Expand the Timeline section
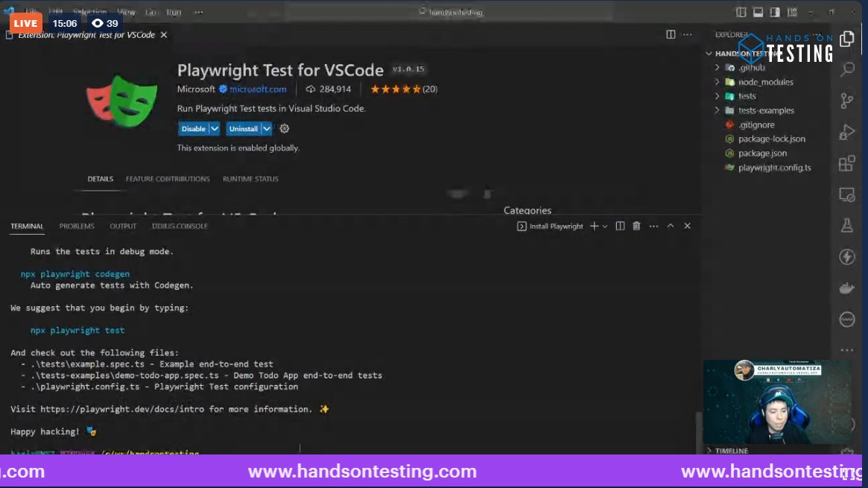This screenshot has width=868, height=488. pyautogui.click(x=727, y=451)
